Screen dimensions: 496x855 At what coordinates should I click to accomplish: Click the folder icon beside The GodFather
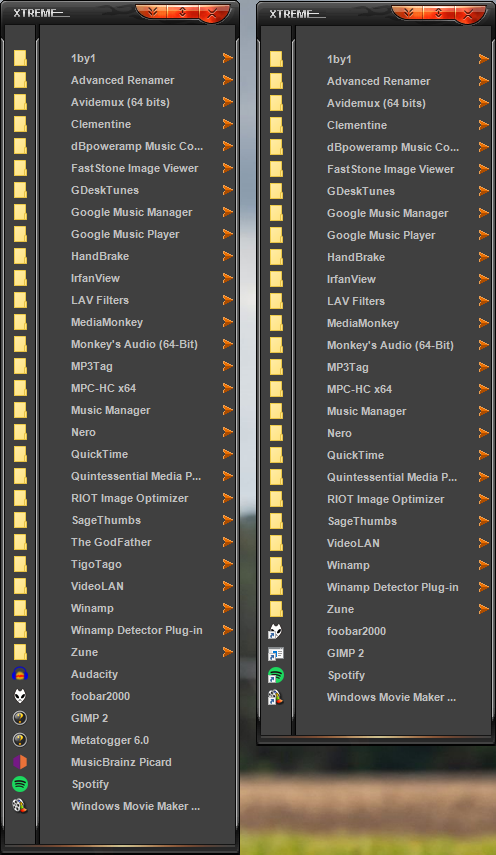click(20, 542)
